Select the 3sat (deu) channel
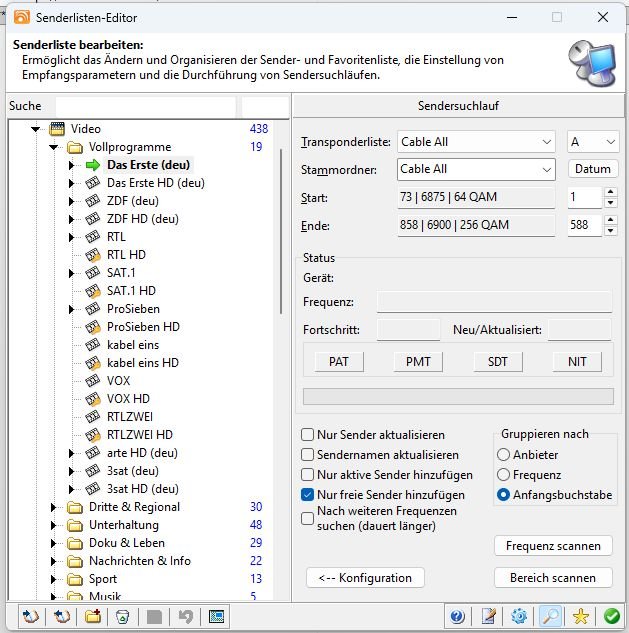The width and height of the screenshot is (629, 633). click(132, 471)
